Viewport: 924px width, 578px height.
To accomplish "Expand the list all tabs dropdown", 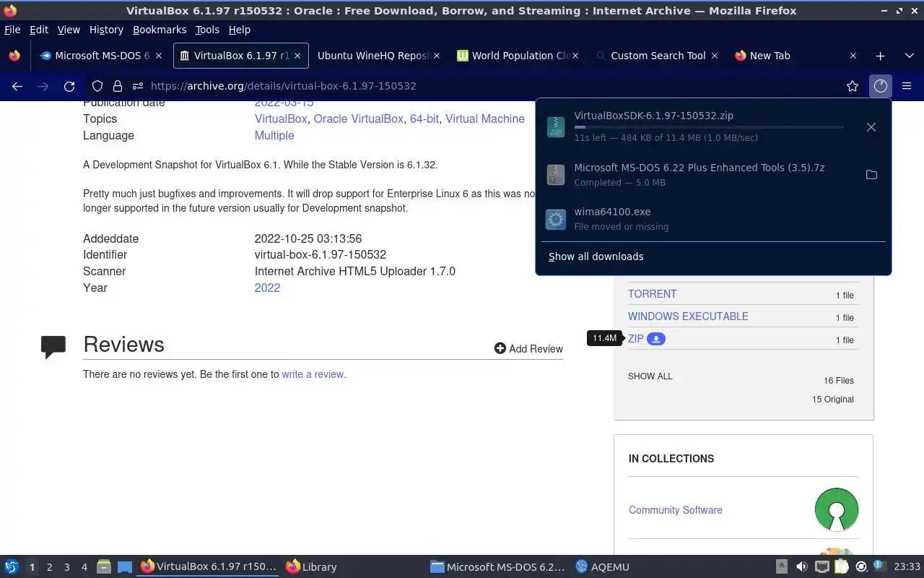I will click(x=909, y=56).
